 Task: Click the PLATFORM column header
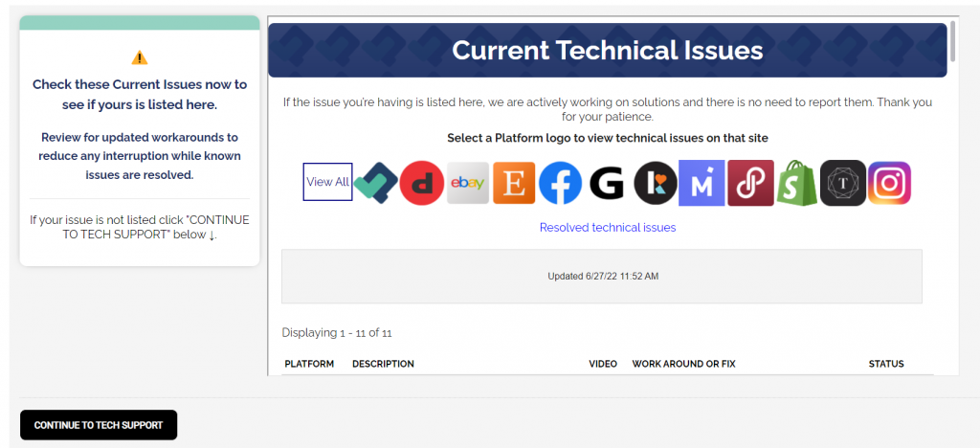[x=309, y=364]
